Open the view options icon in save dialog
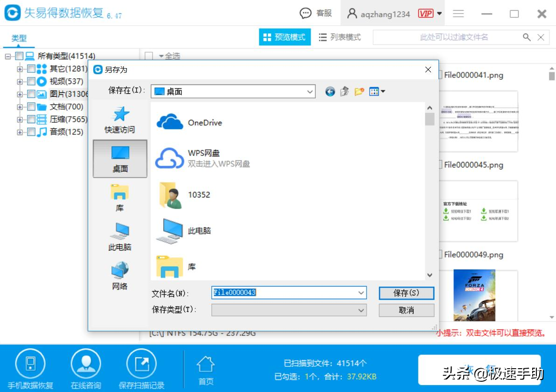 click(x=375, y=91)
